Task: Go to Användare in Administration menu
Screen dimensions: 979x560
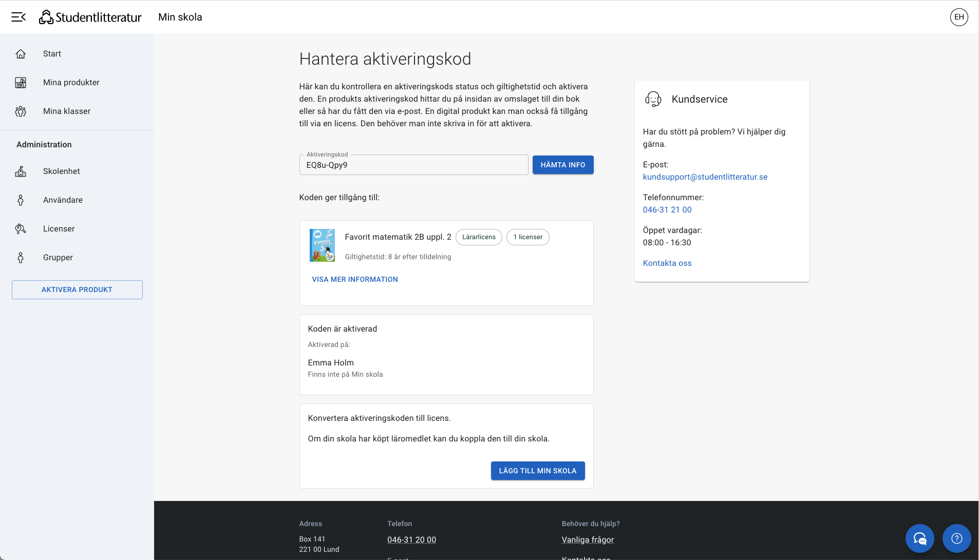Action: pos(63,200)
